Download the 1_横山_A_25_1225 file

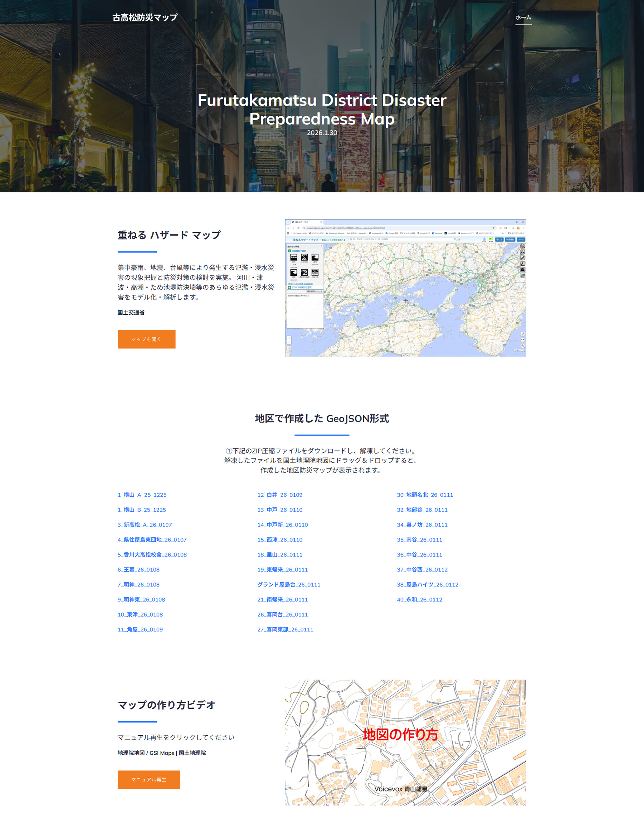point(142,495)
